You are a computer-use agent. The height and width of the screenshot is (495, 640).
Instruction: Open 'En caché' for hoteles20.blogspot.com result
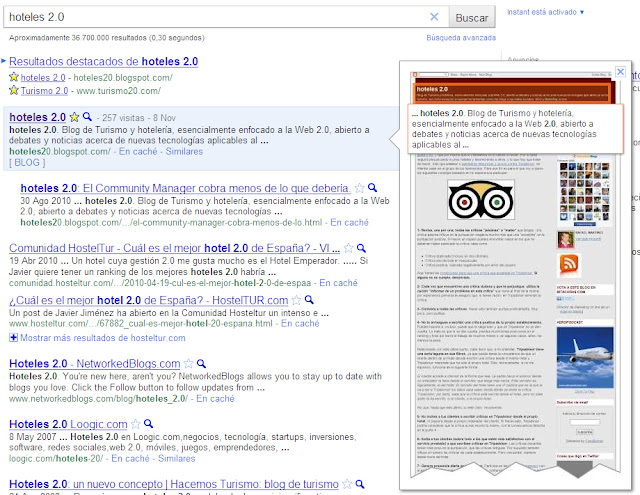click(x=138, y=152)
